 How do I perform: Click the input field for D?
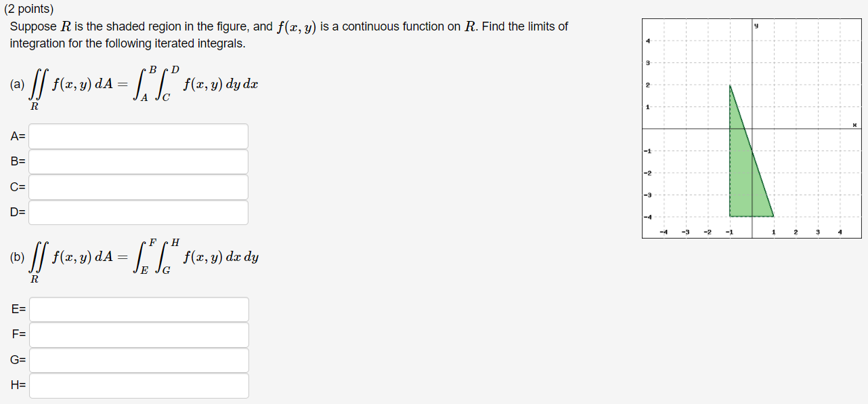138,212
